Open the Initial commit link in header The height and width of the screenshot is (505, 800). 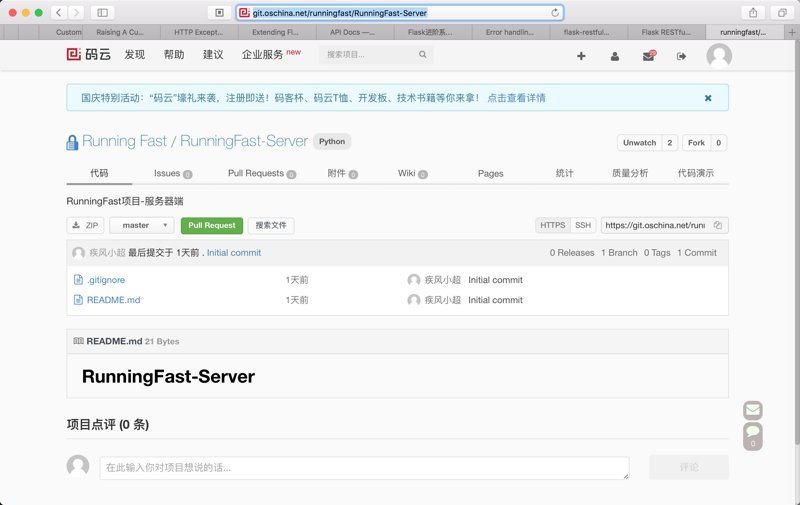coord(234,252)
